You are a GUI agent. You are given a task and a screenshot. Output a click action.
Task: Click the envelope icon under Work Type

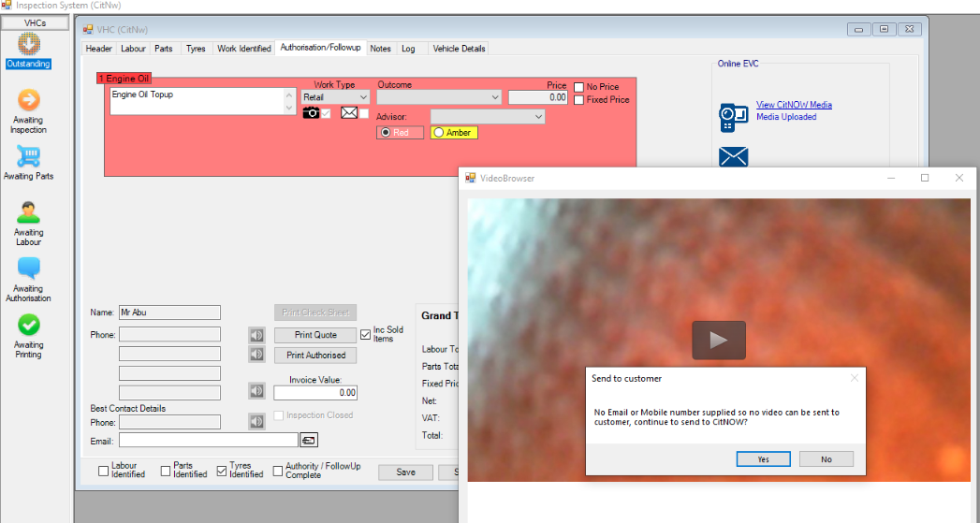(349, 112)
